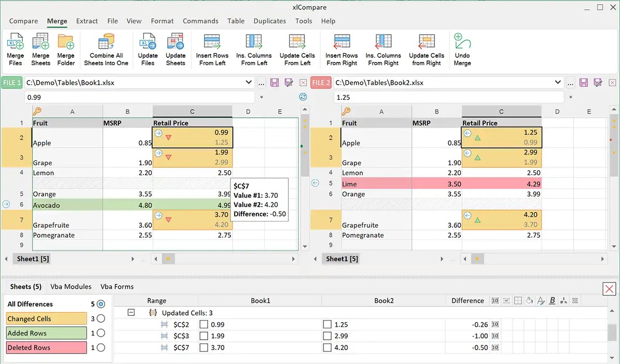The height and width of the screenshot is (364, 620).
Task: Open the Duplicates menu
Action: [x=270, y=21]
